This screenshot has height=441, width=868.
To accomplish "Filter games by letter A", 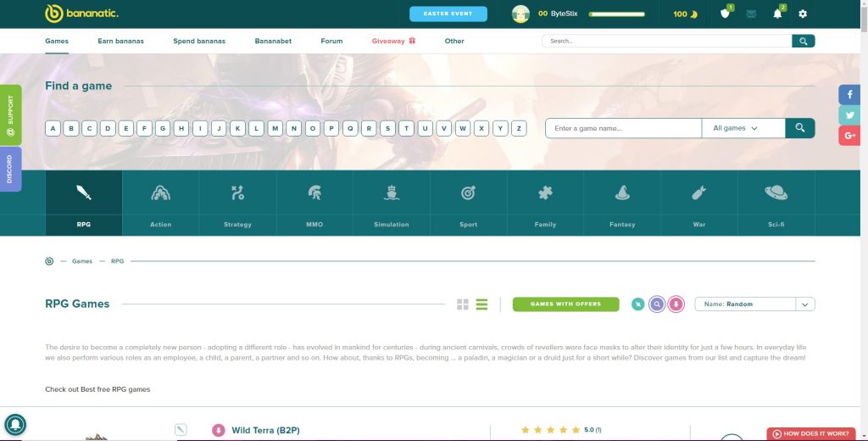I will coord(53,129).
